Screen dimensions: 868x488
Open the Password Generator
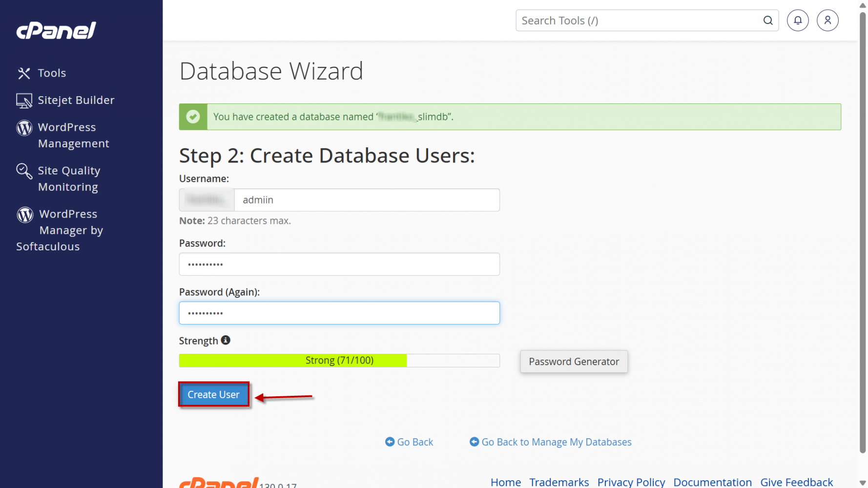pyautogui.click(x=574, y=362)
